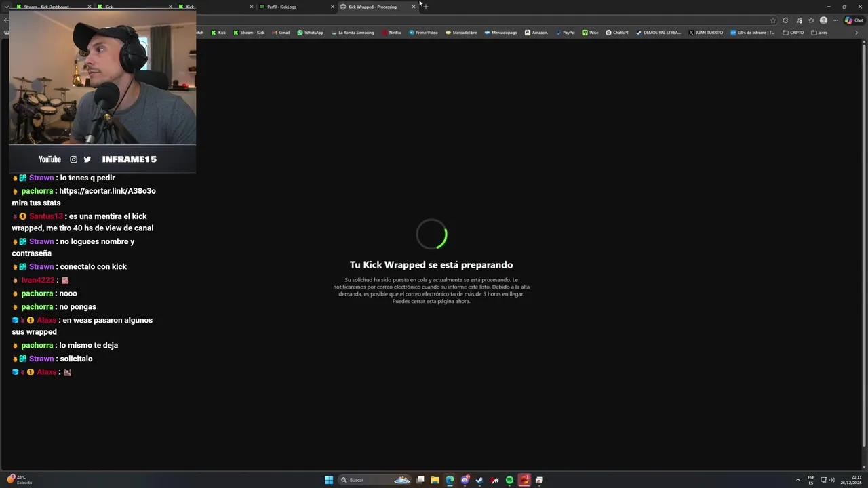The image size is (868, 488).
Task: Open Spotify from the taskbar
Action: [x=509, y=480]
